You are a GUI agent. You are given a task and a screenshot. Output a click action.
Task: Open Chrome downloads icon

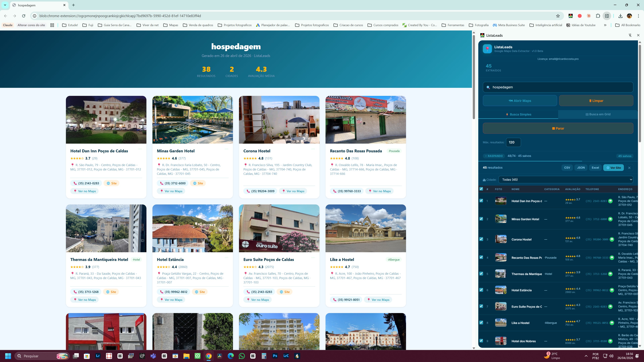pyautogui.click(x=620, y=16)
